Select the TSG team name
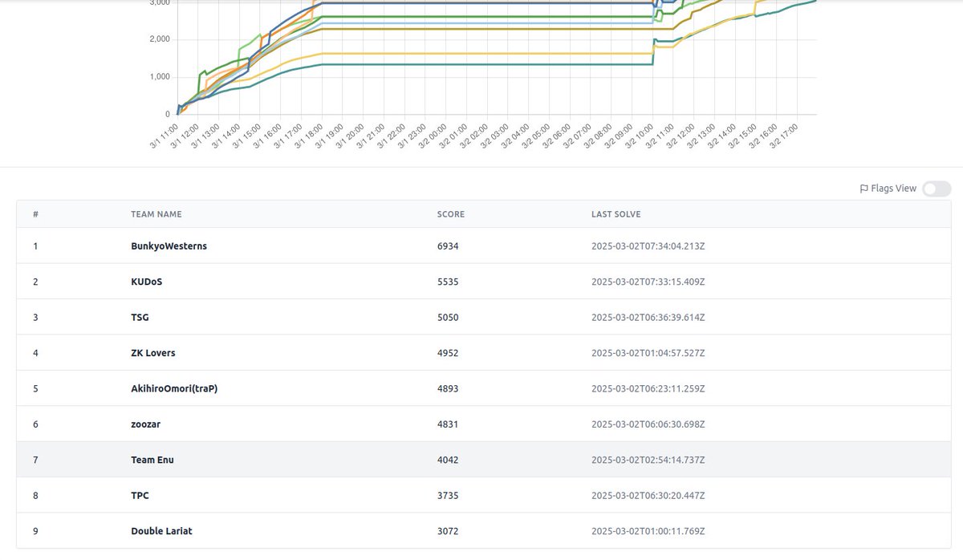 [140, 318]
